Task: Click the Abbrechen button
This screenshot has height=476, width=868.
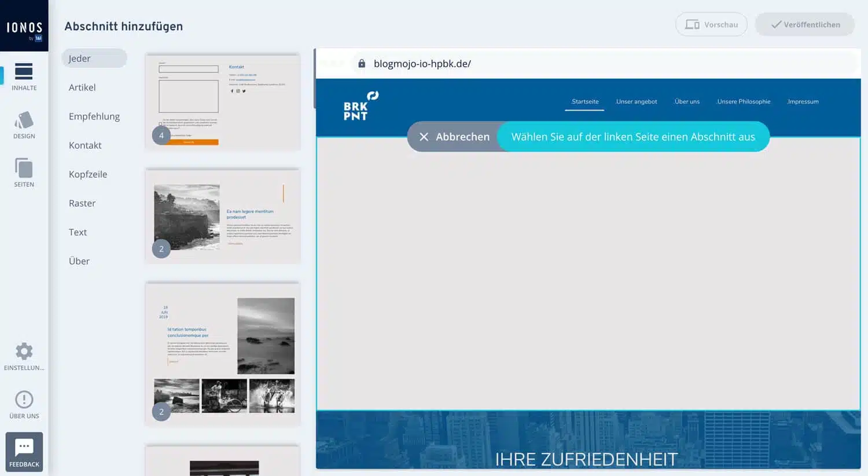Action: (x=455, y=137)
